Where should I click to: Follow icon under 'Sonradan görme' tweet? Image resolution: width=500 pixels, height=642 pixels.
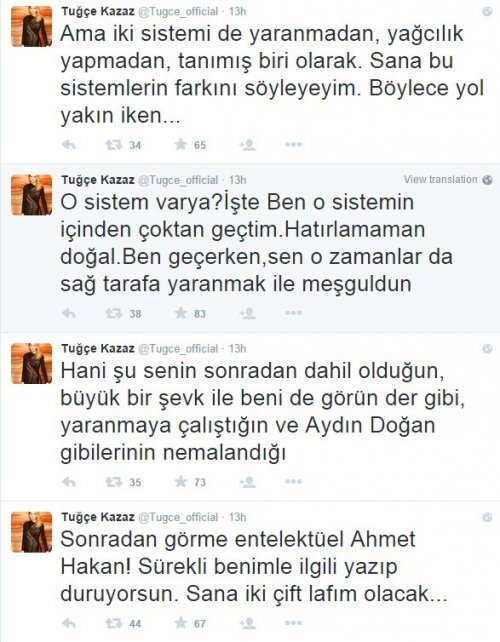coord(248,624)
